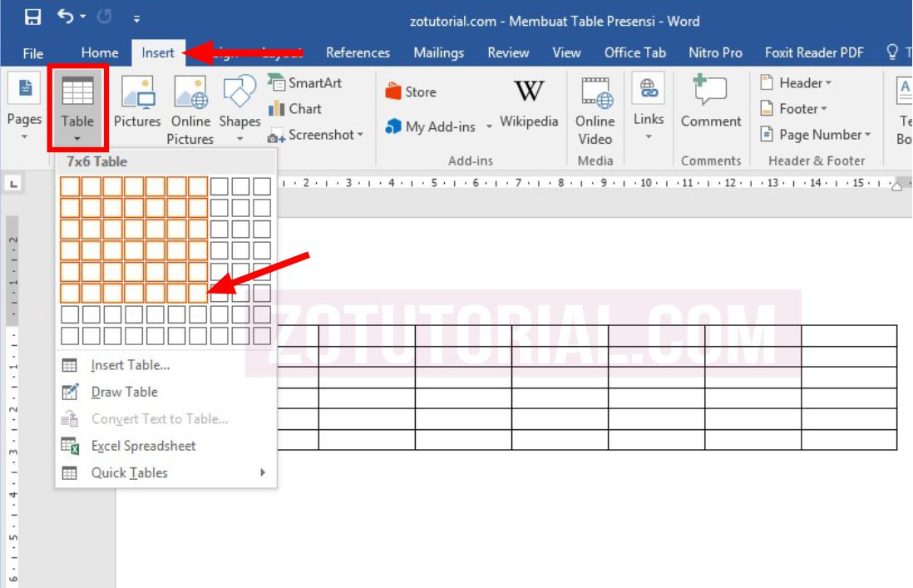Select the Insert ribbon tab

[x=158, y=52]
